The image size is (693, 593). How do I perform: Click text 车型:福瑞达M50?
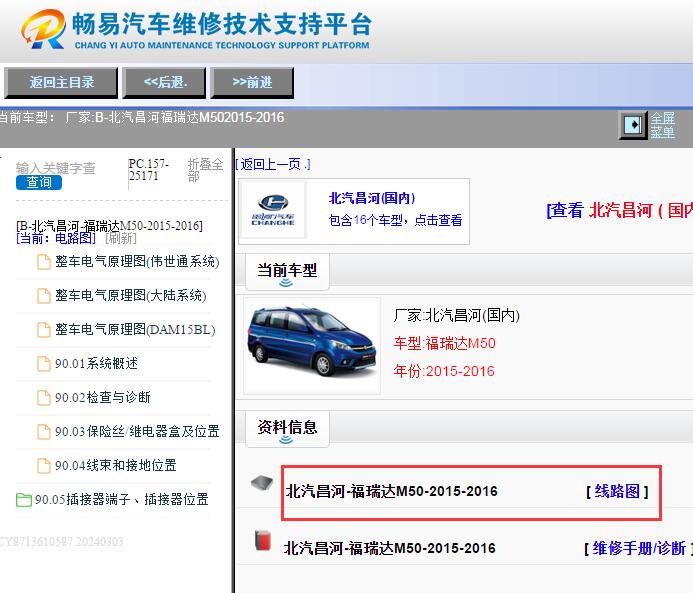coord(445,343)
